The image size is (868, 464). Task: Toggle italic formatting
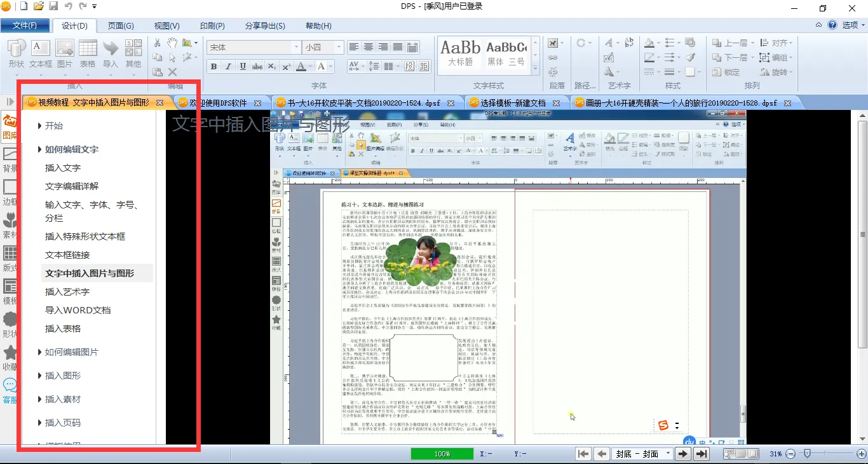pyautogui.click(x=228, y=67)
